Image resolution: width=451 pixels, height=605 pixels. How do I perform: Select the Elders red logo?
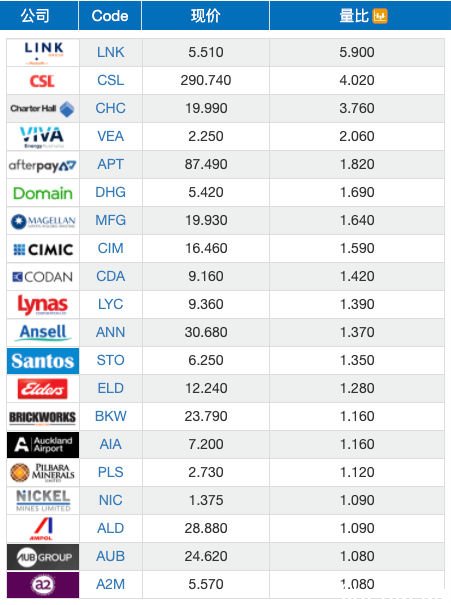tap(42, 389)
